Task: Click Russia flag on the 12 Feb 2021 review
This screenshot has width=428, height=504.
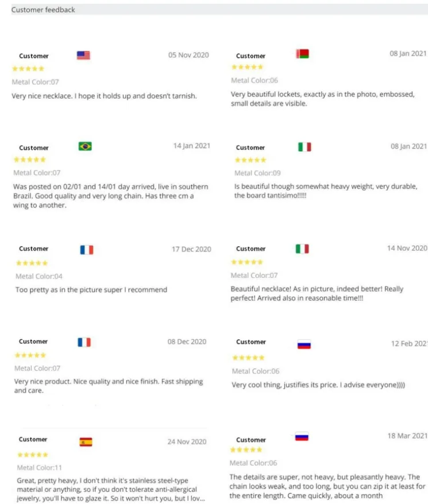Action: pos(304,344)
